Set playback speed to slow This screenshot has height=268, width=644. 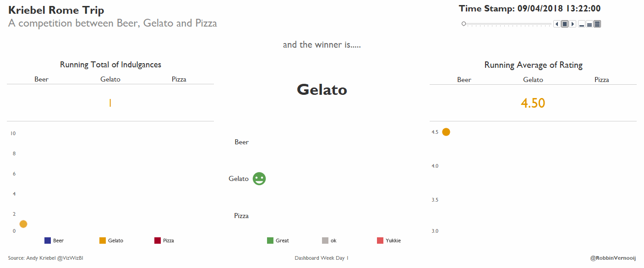(582, 24)
